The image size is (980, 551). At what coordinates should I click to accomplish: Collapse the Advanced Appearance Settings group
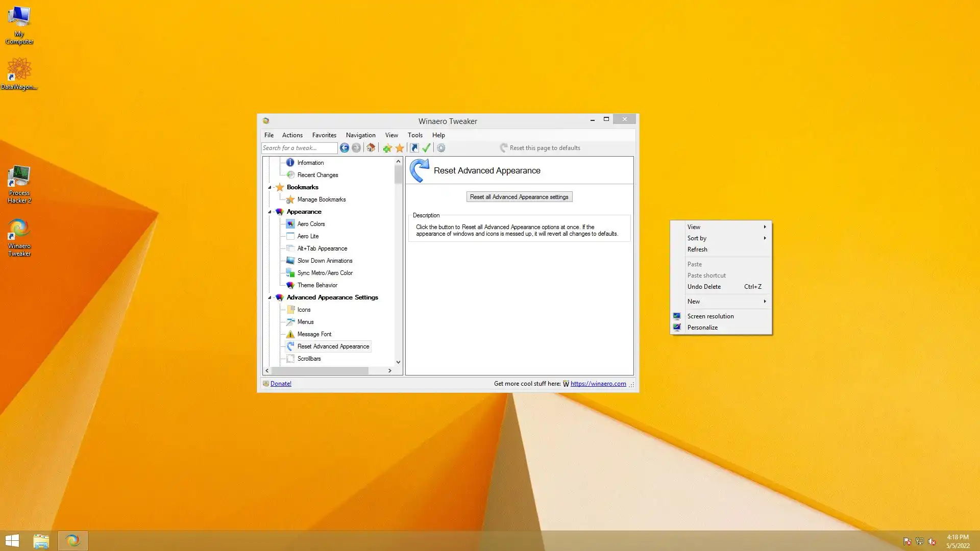[269, 297]
